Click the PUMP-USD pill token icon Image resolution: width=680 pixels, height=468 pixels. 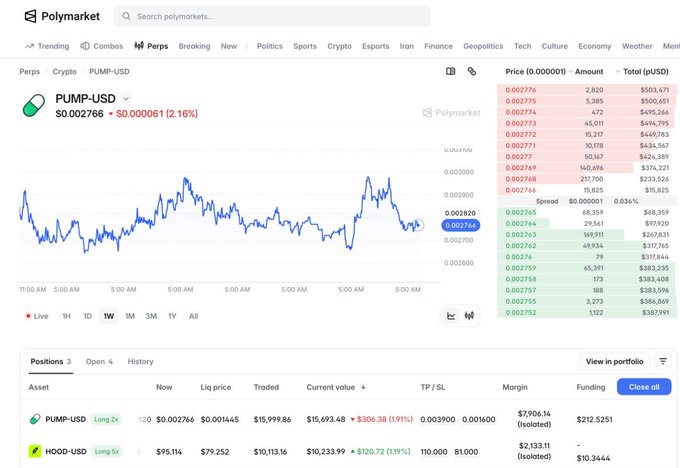tap(34, 105)
